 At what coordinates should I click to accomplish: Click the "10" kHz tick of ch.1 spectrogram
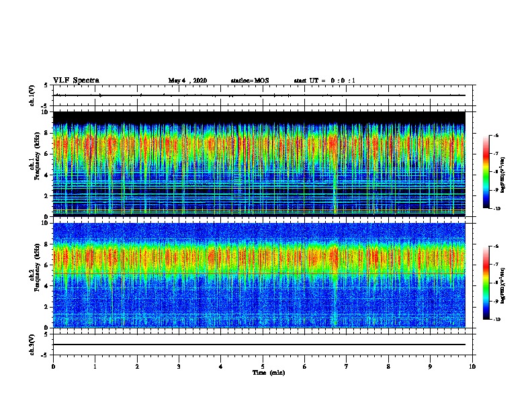pyautogui.click(x=45, y=112)
